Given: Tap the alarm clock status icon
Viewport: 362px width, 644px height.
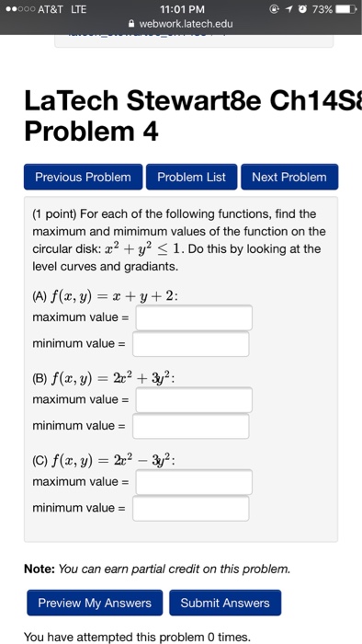Looking at the screenshot, I should [303, 9].
